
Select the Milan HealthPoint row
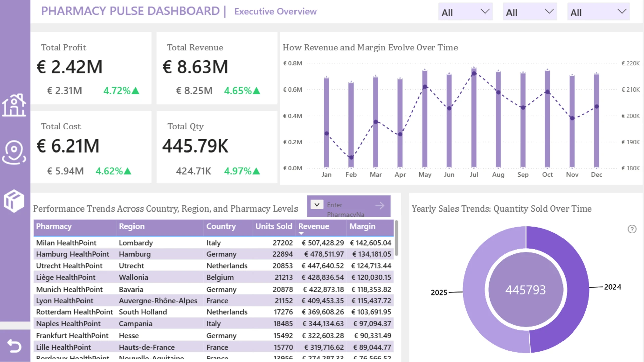coord(213,243)
